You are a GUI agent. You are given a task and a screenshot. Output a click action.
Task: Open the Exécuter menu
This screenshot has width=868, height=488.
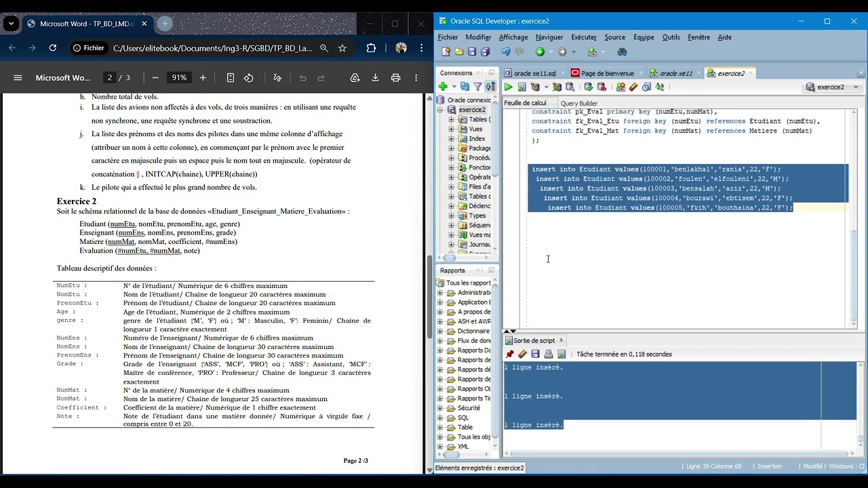[x=584, y=37]
